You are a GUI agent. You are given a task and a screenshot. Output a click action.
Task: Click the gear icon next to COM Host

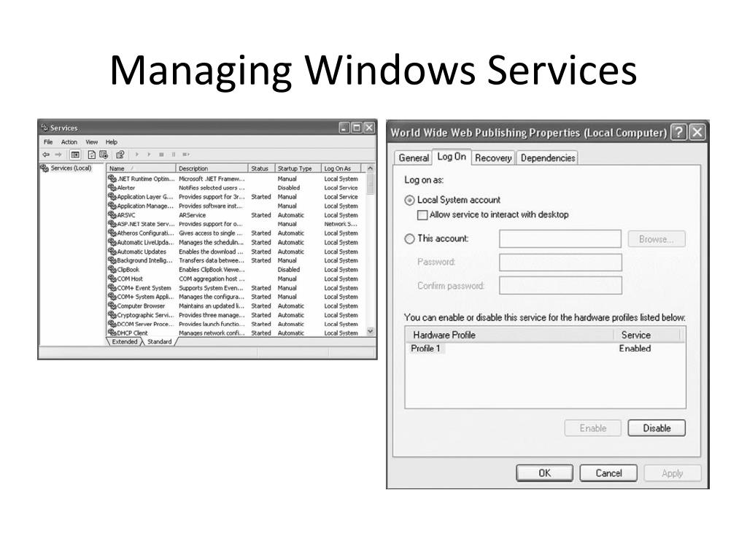[x=112, y=279]
